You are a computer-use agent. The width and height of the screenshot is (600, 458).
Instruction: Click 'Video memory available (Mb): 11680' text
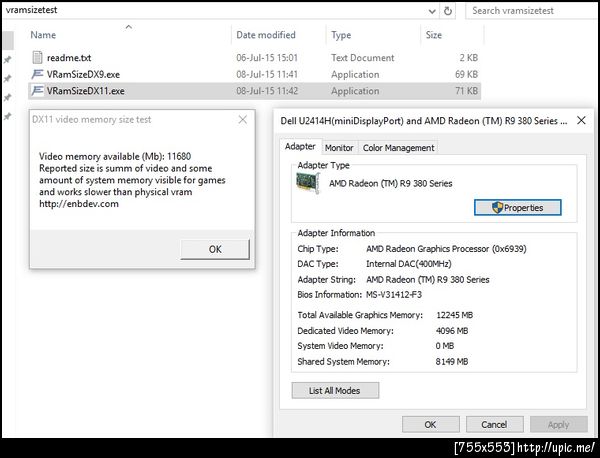(x=115, y=156)
